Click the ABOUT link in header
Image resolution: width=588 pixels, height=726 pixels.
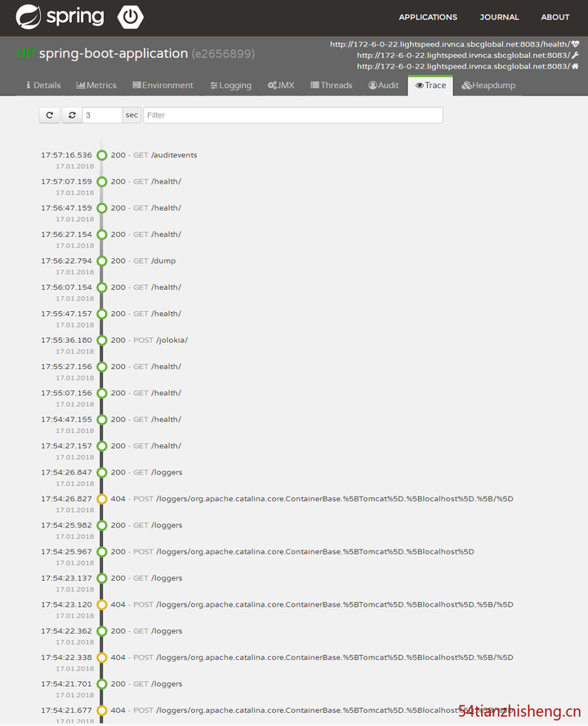click(555, 17)
